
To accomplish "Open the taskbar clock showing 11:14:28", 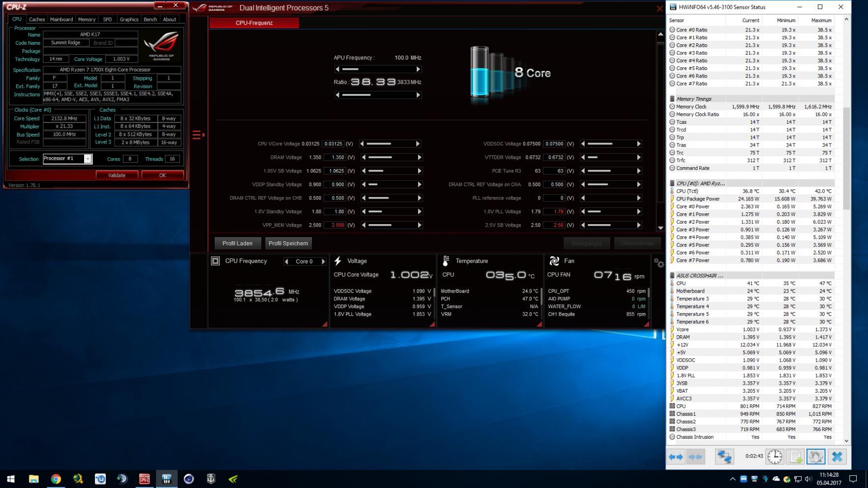I will 829,479.
